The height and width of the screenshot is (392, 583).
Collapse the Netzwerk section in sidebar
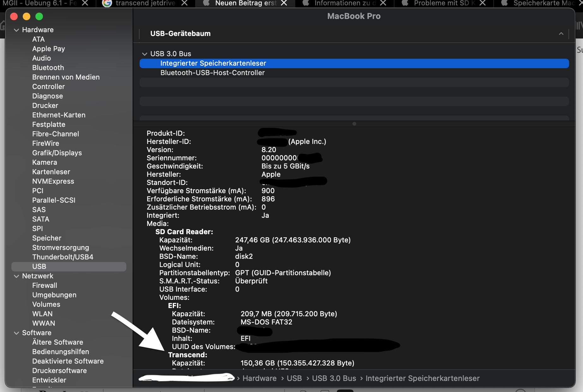[x=16, y=276]
